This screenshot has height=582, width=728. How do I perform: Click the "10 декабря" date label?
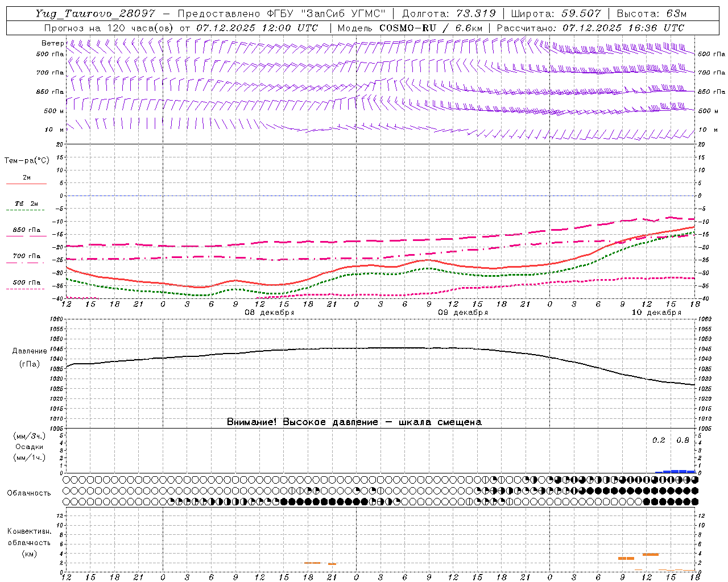(x=656, y=313)
